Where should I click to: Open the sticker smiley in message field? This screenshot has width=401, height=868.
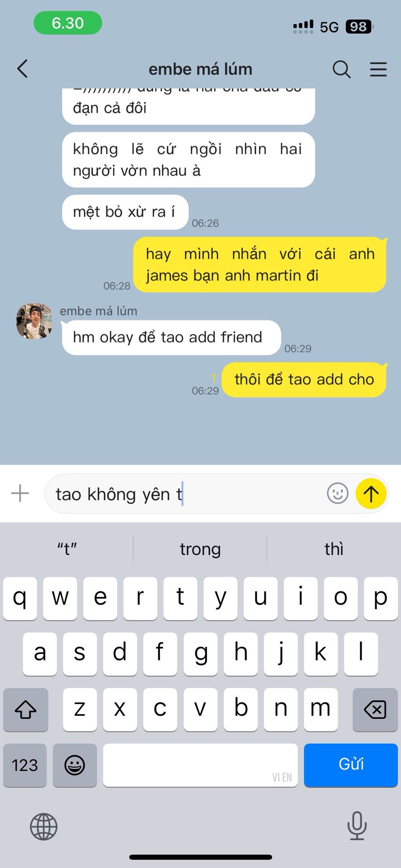[x=337, y=493]
